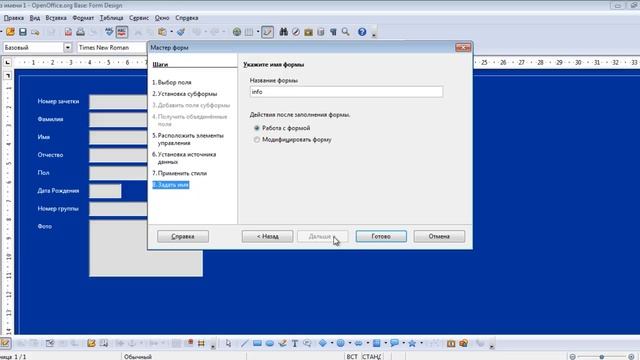Click the 'Название формы' text field
640x360 pixels.
coord(346,92)
